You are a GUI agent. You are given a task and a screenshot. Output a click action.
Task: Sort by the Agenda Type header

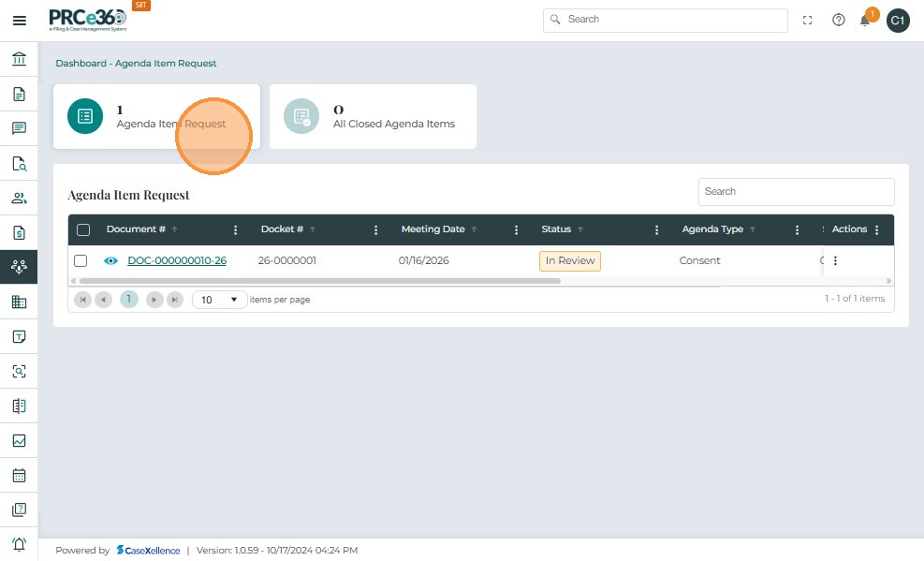tap(712, 229)
